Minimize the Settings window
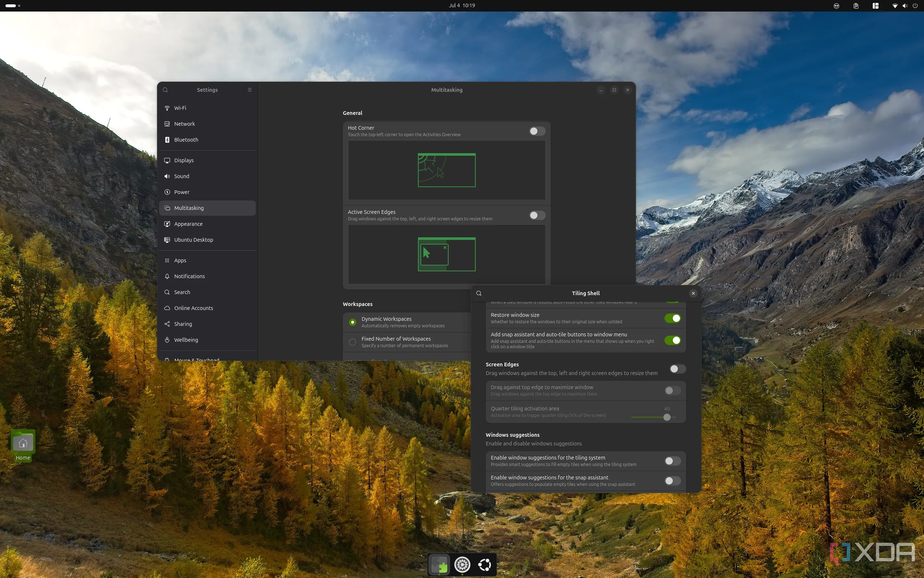Viewport: 924px width, 578px height. (x=601, y=90)
